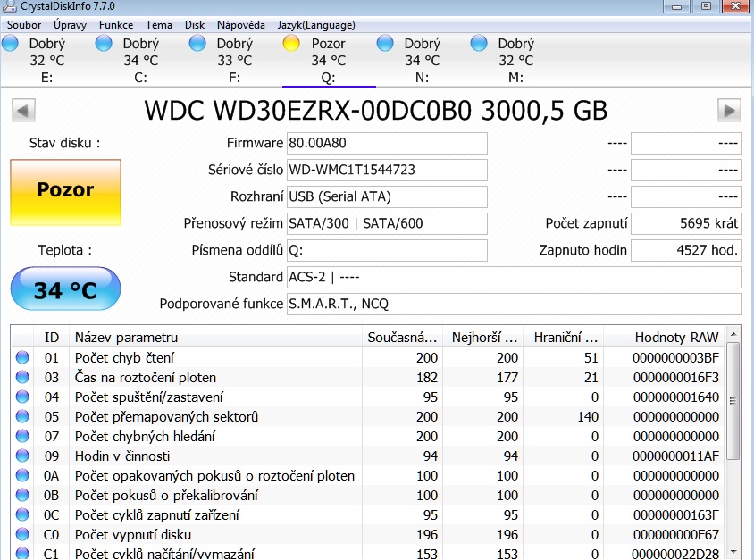Click status orb of row 0C cyklů zapnutí

click(x=22, y=514)
